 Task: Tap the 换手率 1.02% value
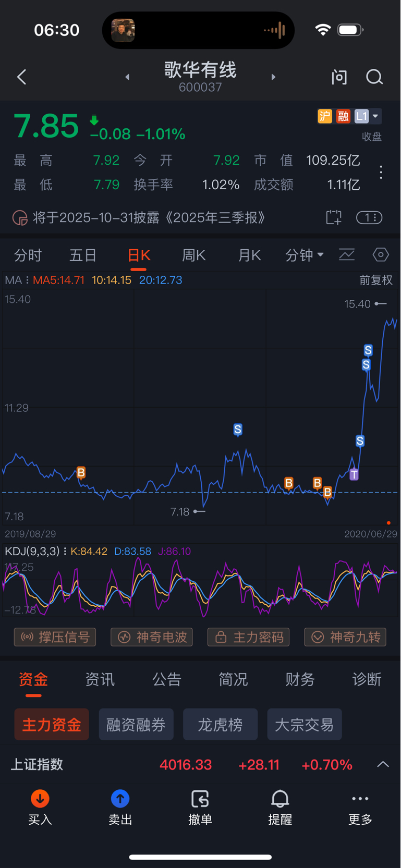coord(221,185)
